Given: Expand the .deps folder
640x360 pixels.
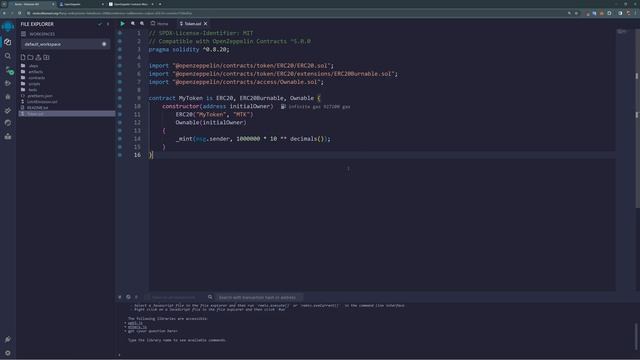Looking at the screenshot, I should 33,66.
